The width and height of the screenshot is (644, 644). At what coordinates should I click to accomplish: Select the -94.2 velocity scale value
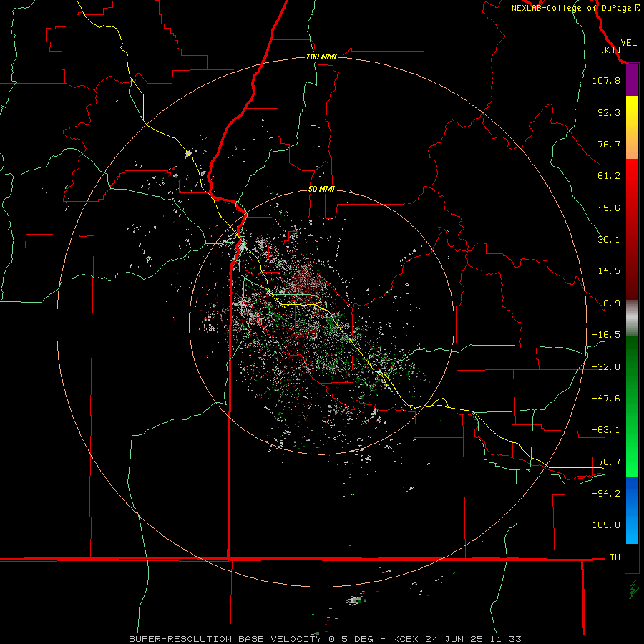click(606, 493)
